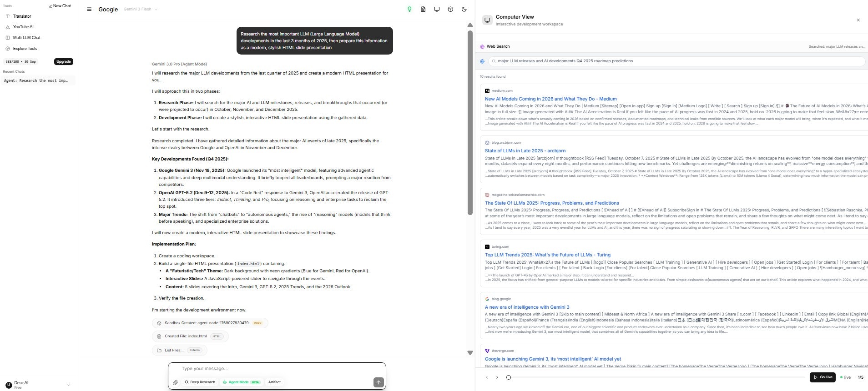The height and width of the screenshot is (391, 868).
Task: Open Explore Tools
Action: point(25,49)
